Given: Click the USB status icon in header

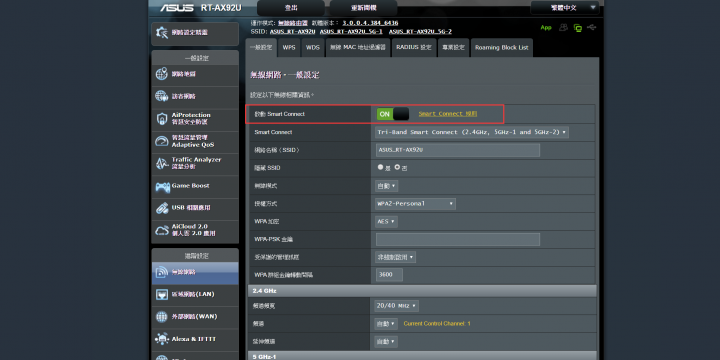Looking at the screenshot, I should 592,28.
